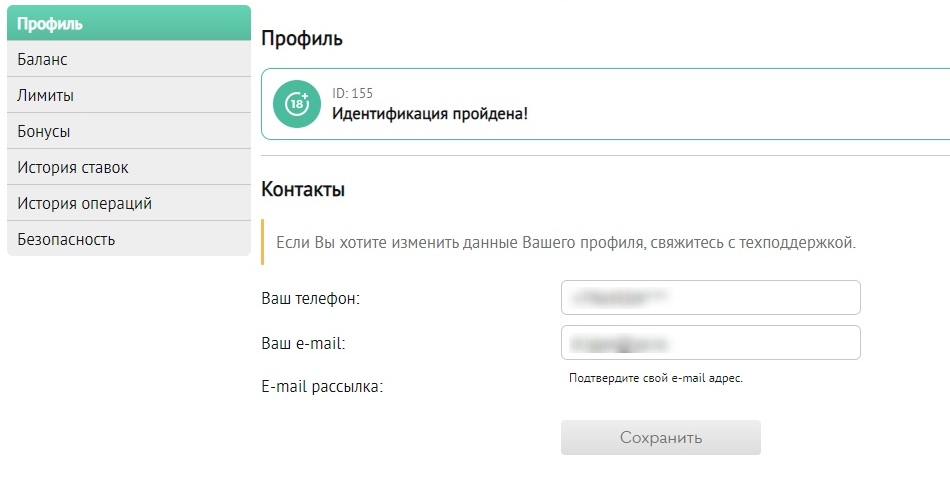Click the E-mail рассылка label

322,386
